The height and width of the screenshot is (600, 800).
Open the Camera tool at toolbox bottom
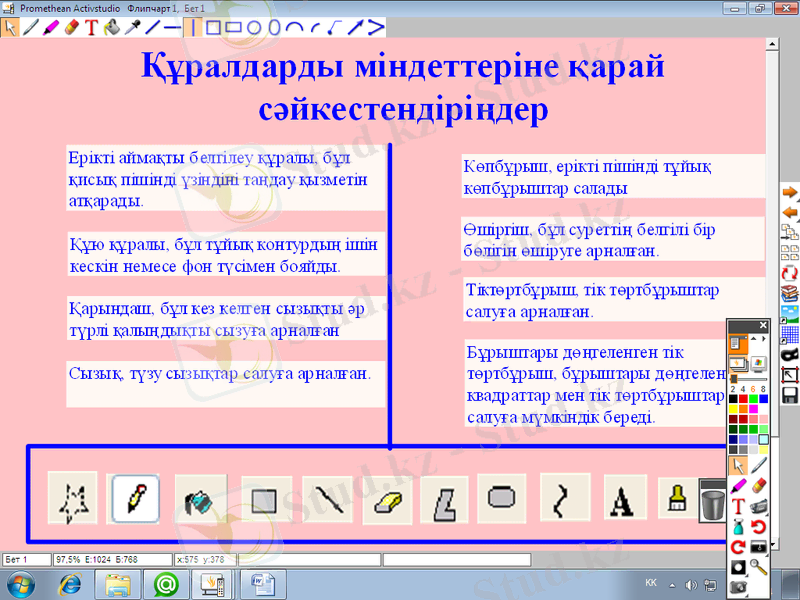point(739,587)
